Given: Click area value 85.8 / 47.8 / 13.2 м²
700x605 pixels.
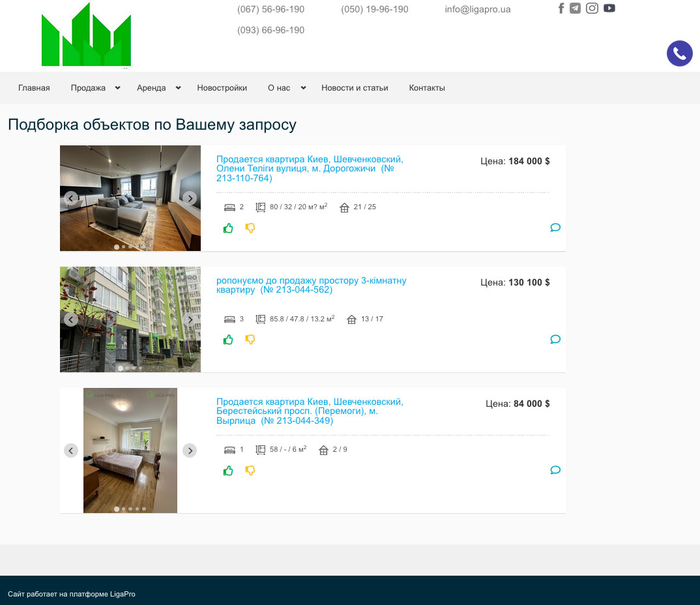Looking at the screenshot, I should pos(302,319).
